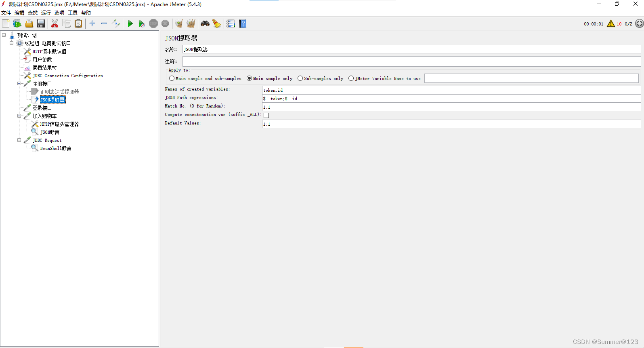
Task: Click the Open file folder icon
Action: point(29,23)
